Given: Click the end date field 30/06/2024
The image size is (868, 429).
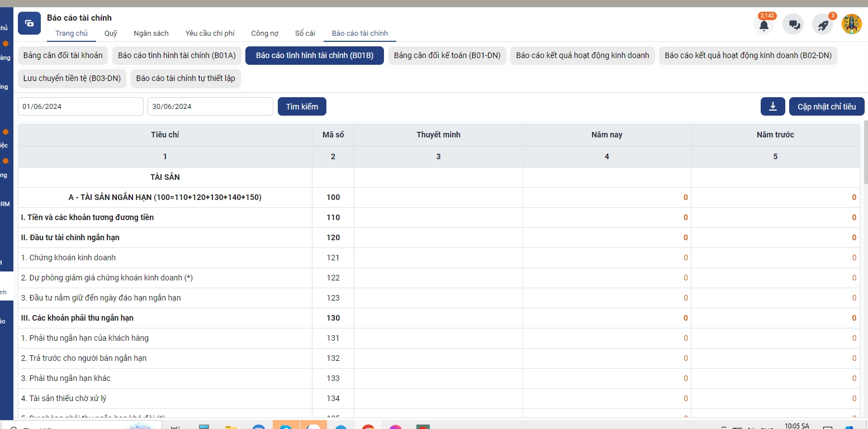Looking at the screenshot, I should (x=210, y=106).
